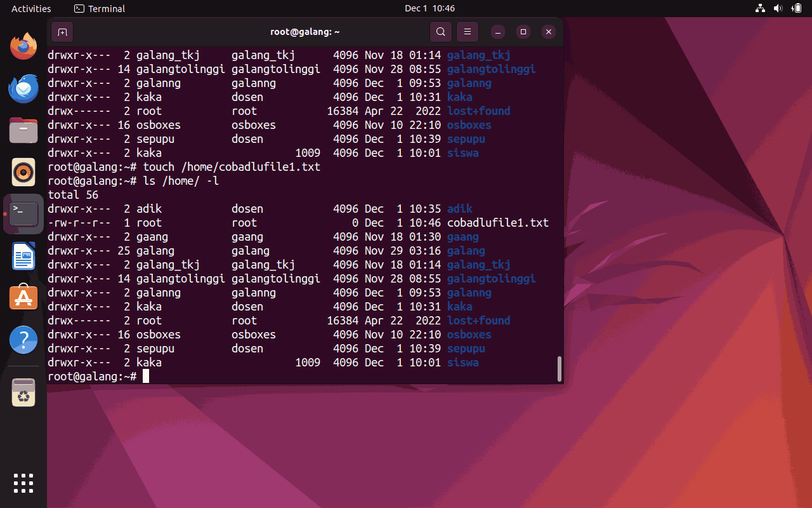This screenshot has height=508, width=812.
Task: Open Ubuntu Software from the dock
Action: point(23,298)
